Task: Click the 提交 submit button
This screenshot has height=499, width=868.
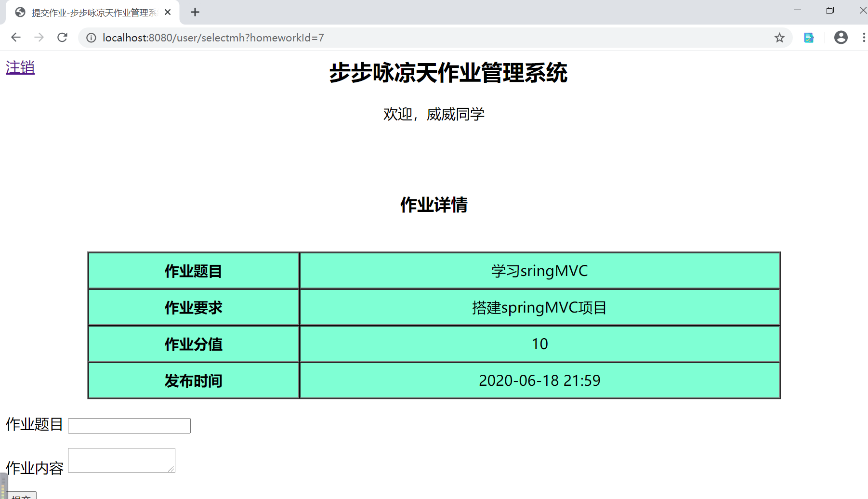Action: pos(22,496)
